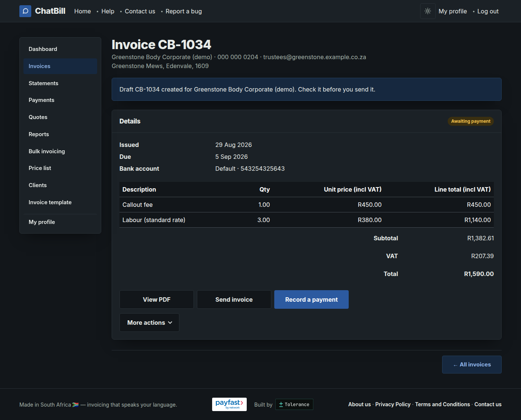Go to Bulk invoicing
The height and width of the screenshot is (420, 521).
pos(60,151)
